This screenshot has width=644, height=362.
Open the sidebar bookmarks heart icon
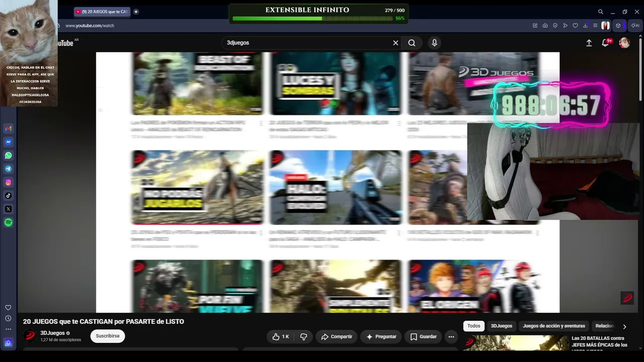click(x=8, y=308)
